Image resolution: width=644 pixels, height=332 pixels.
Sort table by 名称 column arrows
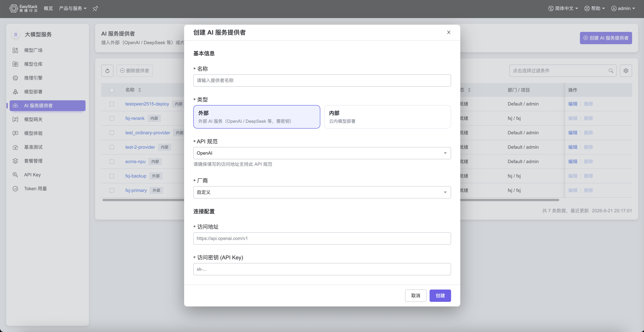[x=139, y=90]
